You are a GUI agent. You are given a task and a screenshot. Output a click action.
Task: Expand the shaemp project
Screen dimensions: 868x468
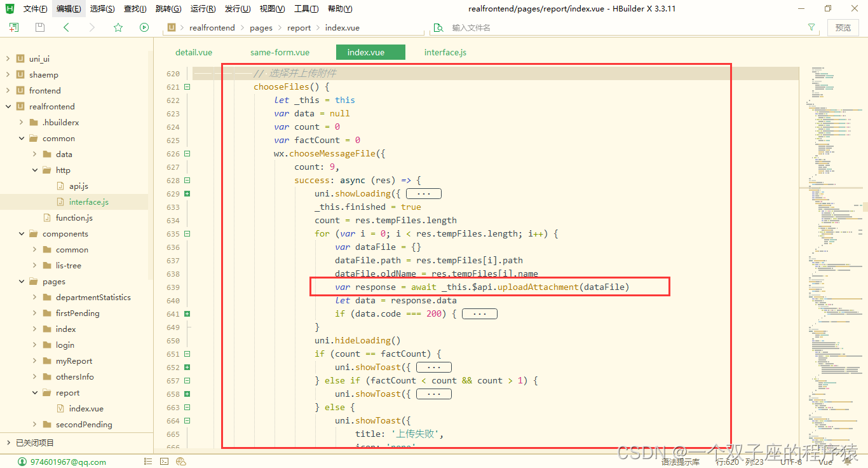8,74
